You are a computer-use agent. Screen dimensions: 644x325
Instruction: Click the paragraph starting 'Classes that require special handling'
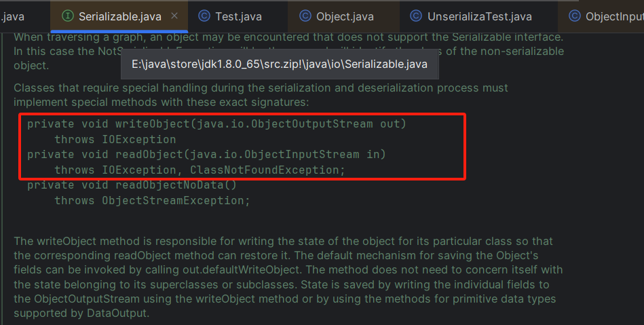tap(261, 95)
